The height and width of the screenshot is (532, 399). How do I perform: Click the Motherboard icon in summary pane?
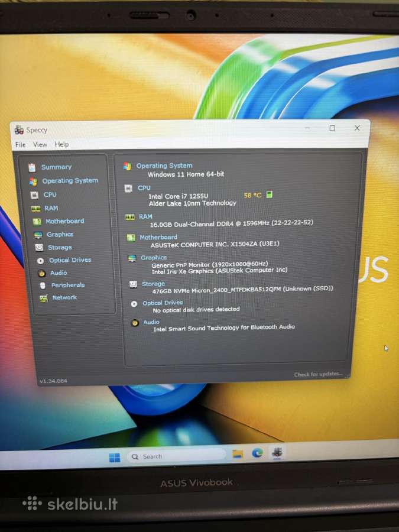(131, 238)
